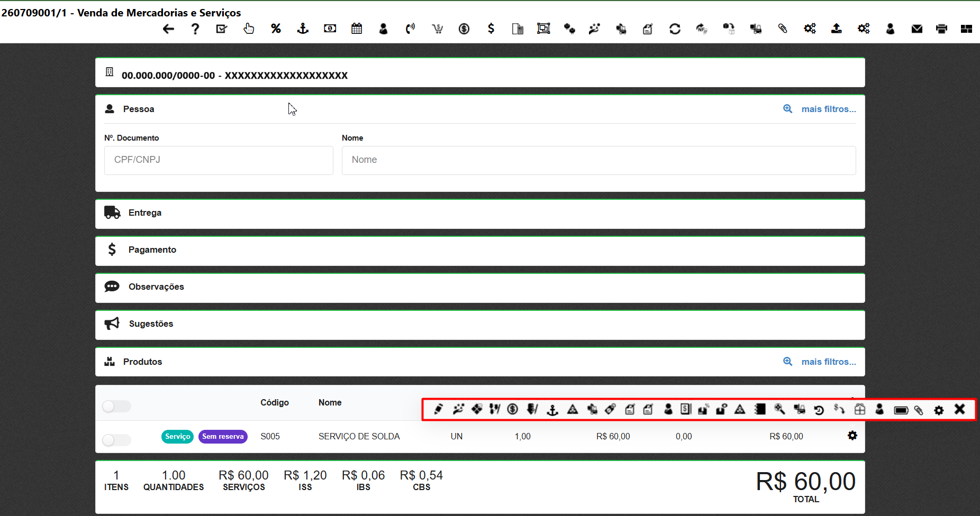
Task: Click the printer icon
Action: (941, 29)
